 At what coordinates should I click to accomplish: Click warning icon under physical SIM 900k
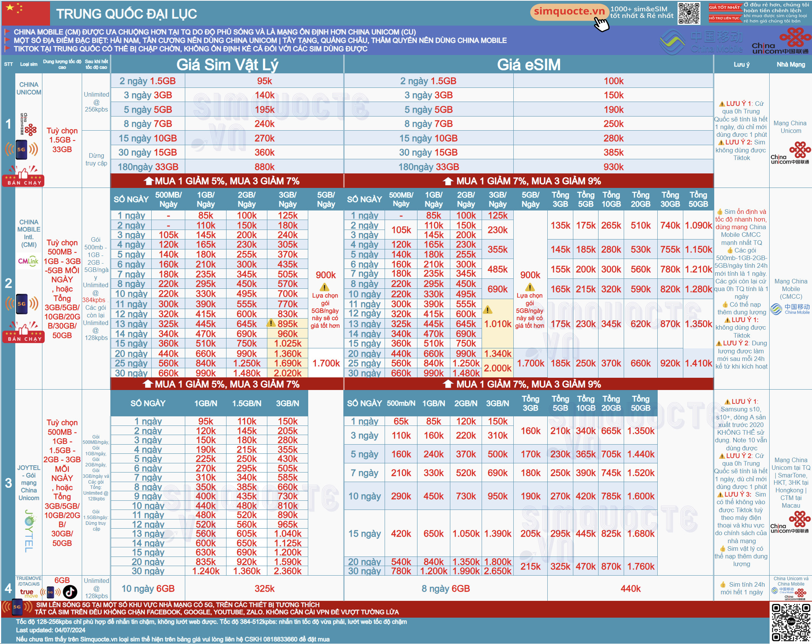[324, 287]
